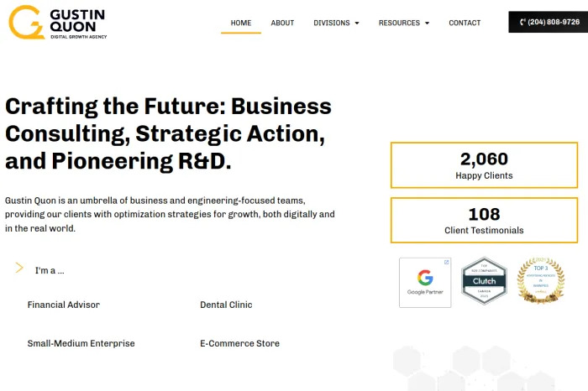Open the Google Partner badge
The height and width of the screenshot is (391, 588).
424,283
